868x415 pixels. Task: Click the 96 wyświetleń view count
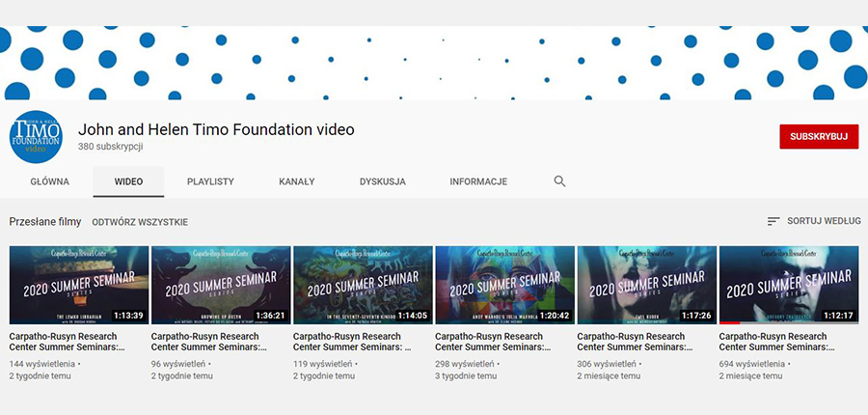[x=177, y=364]
